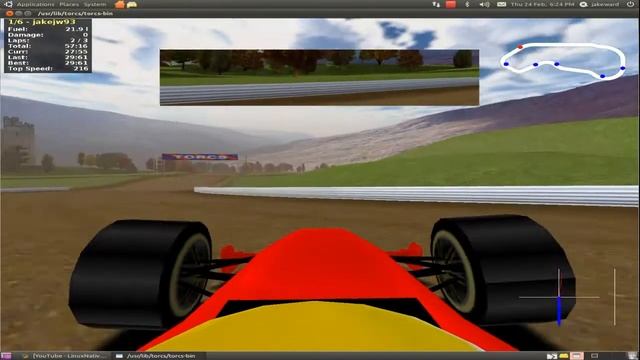
Task: Click the chat status bubble icon
Action: point(584,4)
